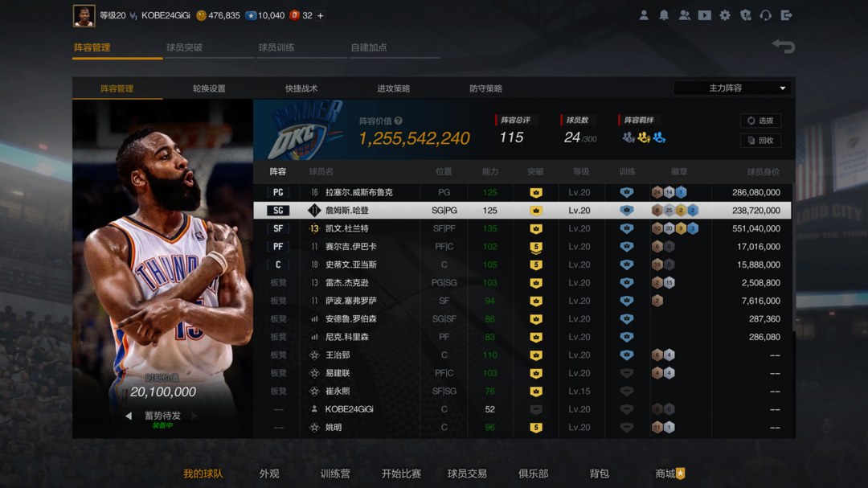Click the left arrow beside 蓄势待发

pos(129,416)
